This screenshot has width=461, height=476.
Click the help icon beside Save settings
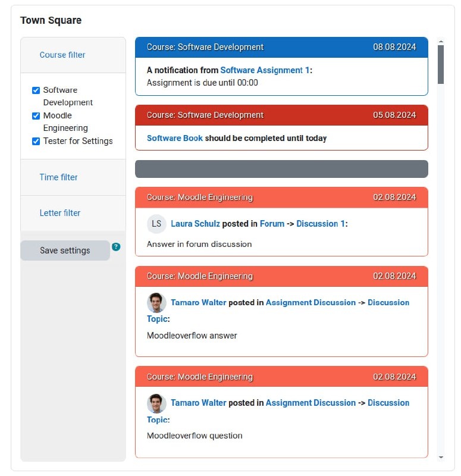point(116,247)
